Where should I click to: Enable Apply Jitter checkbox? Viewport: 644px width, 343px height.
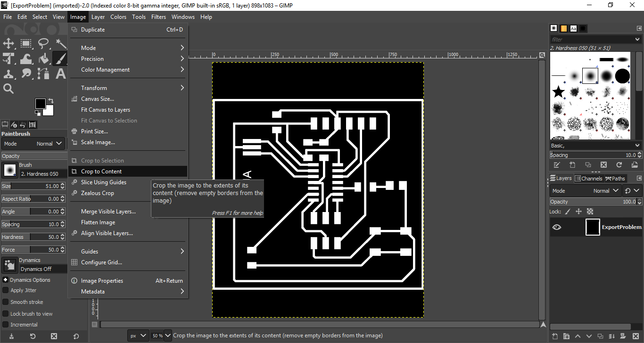point(6,290)
